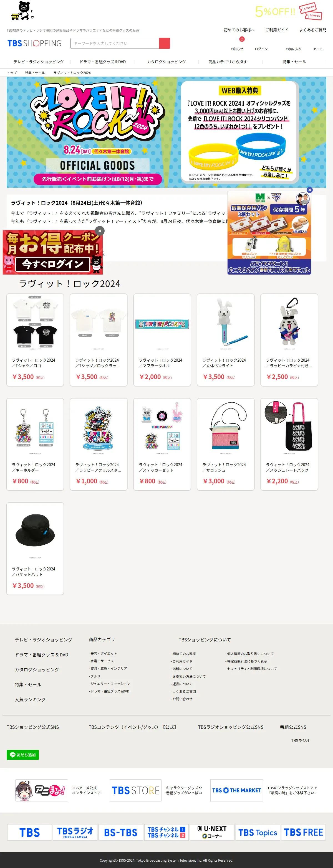Open 特集・セール menu item
The image size is (333, 868).
294,62
